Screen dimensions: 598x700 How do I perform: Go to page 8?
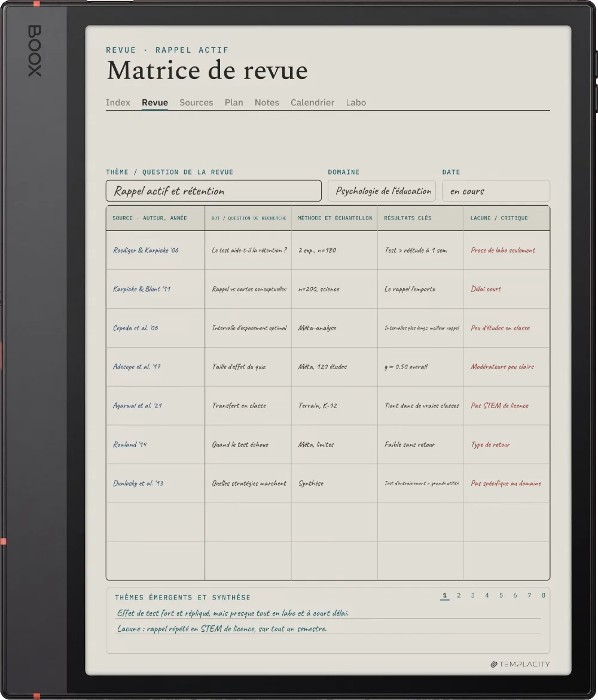544,595
